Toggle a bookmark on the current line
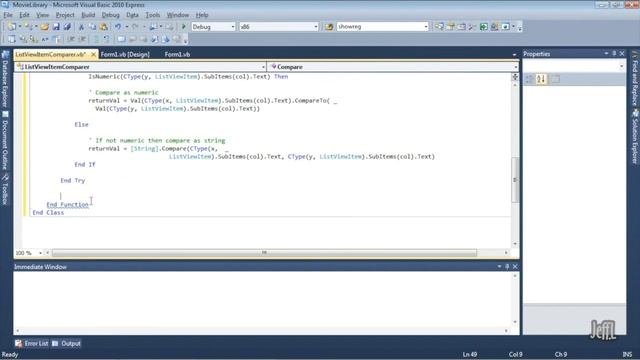The image size is (640, 360). click(x=121, y=39)
